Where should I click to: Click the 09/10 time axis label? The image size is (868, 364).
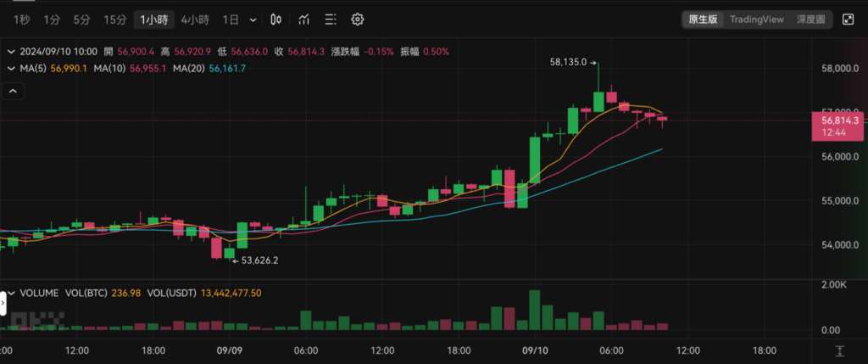(x=536, y=350)
